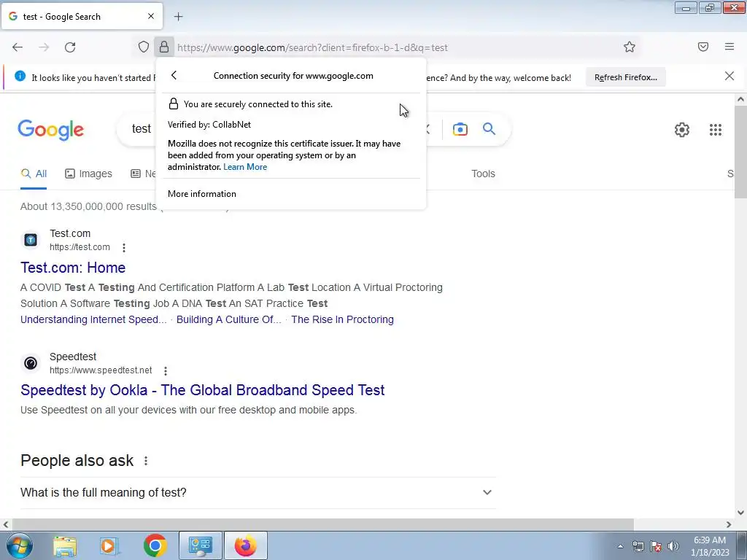The image size is (747, 560).
Task: Click the Refresh Firefox... button
Action: (x=625, y=77)
